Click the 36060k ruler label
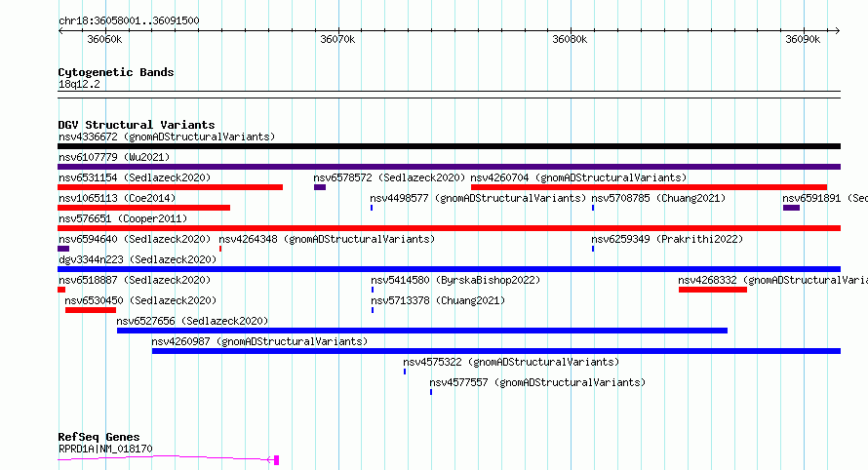Image resolution: width=868 pixels, height=470 pixels. 104,39
